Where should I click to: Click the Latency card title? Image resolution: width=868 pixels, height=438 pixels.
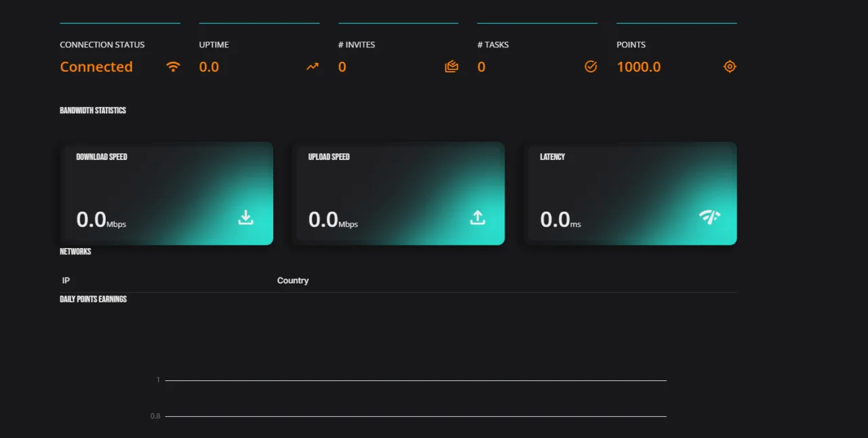coord(553,157)
